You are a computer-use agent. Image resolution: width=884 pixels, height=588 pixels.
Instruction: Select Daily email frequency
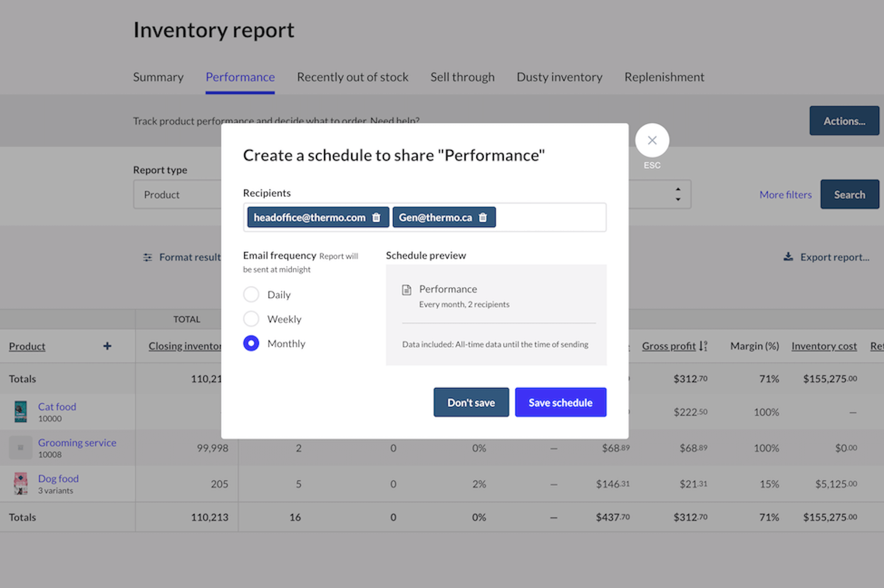coord(251,294)
